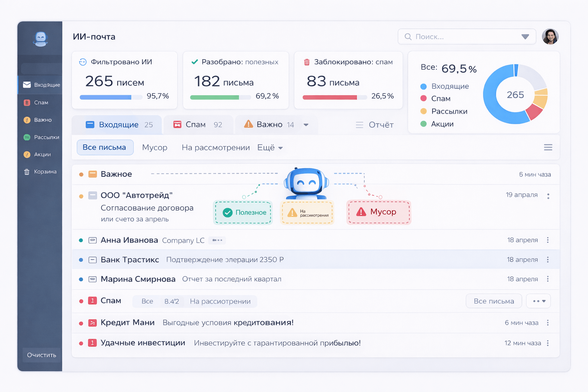This screenshot has width=588, height=392.
Task: Click the blue robot assistant mascot
Action: [x=306, y=183]
